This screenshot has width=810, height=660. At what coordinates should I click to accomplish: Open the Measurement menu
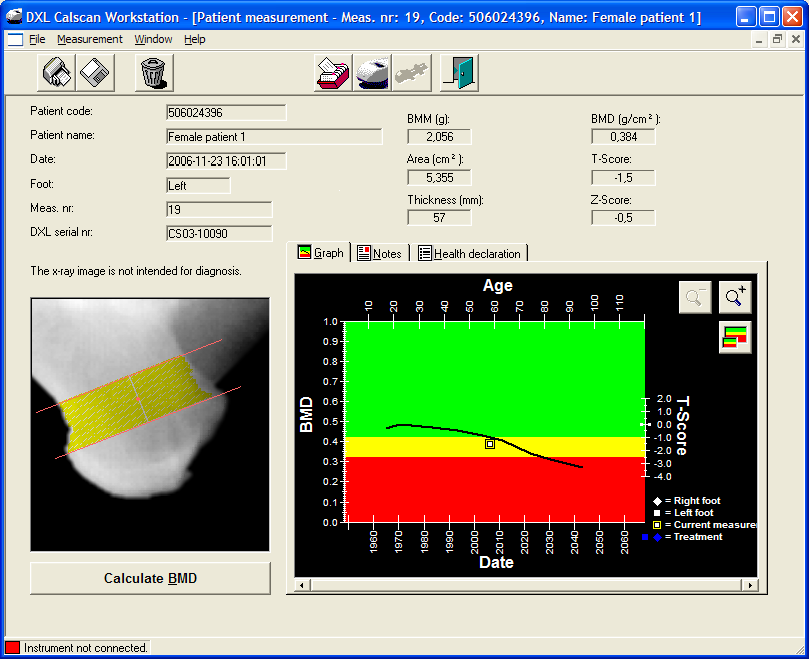coord(90,39)
